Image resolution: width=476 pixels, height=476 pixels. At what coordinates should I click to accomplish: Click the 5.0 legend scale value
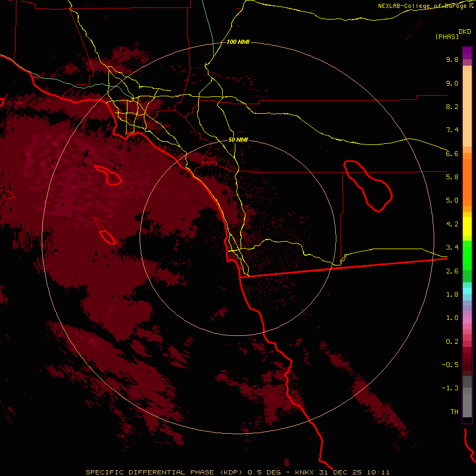click(452, 200)
